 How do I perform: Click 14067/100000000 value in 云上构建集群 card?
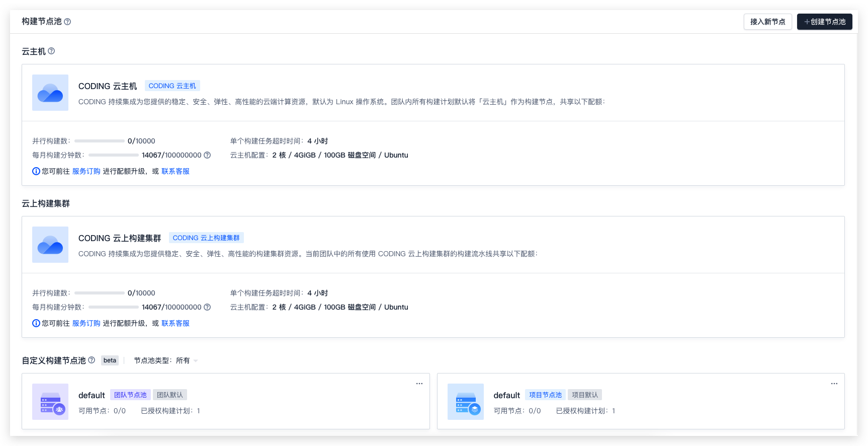click(171, 307)
